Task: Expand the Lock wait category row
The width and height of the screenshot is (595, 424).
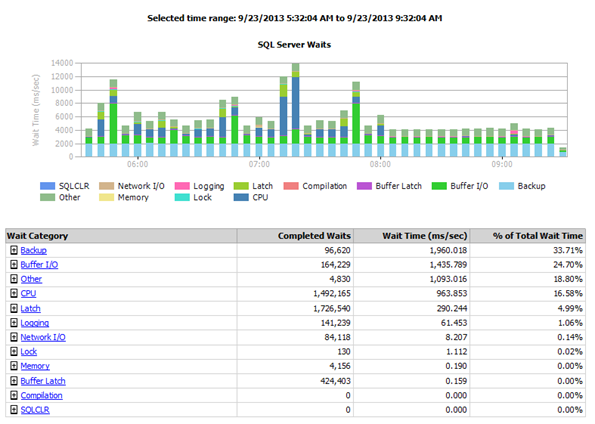Action: (x=14, y=351)
